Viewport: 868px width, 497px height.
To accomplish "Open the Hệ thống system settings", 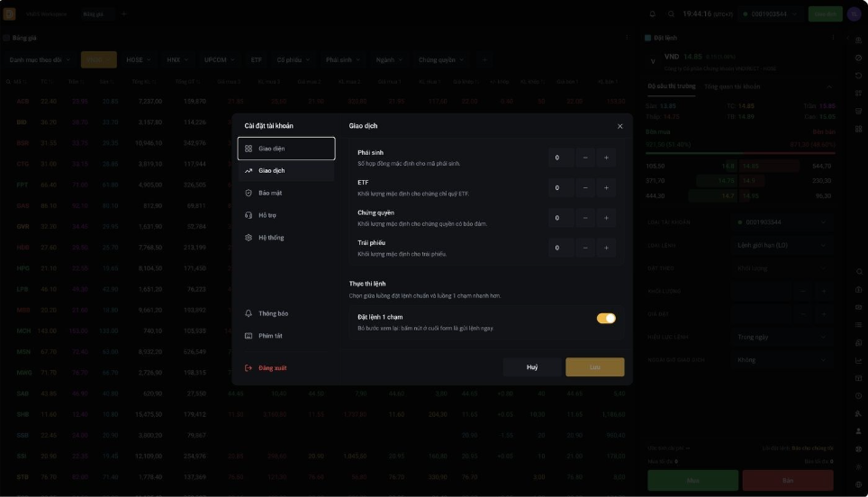I will point(286,238).
